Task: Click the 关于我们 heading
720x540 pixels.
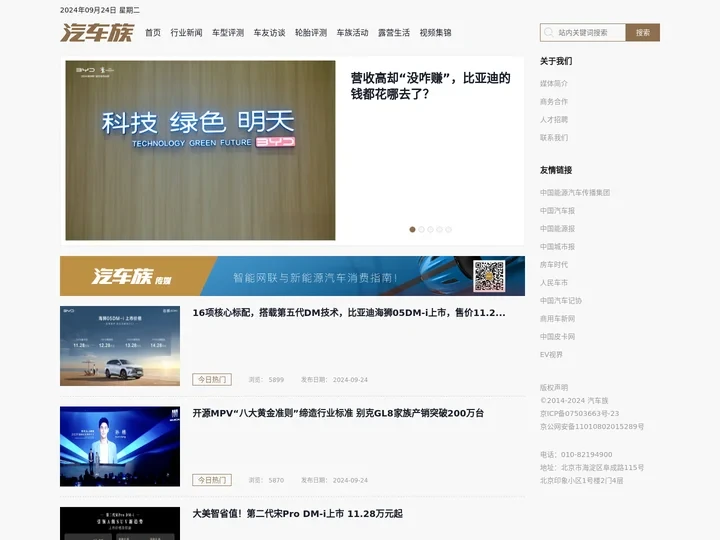Action: click(x=556, y=61)
